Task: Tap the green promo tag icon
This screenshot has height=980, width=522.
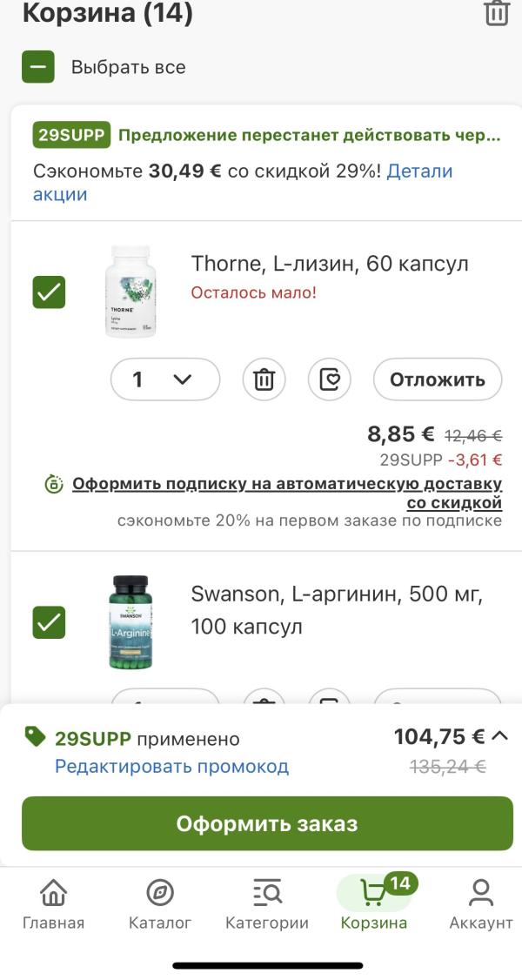Action: pyautogui.click(x=35, y=738)
